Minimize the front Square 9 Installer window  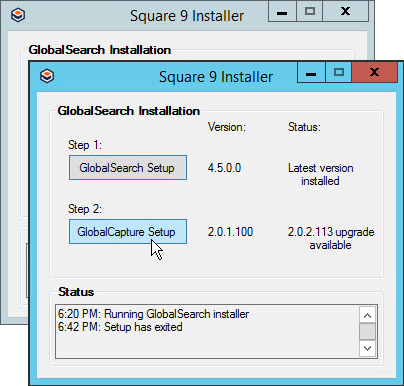tap(311, 72)
